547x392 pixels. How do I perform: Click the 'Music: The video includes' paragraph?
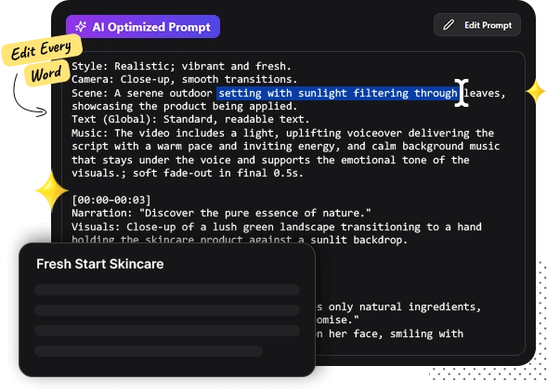[285, 153]
